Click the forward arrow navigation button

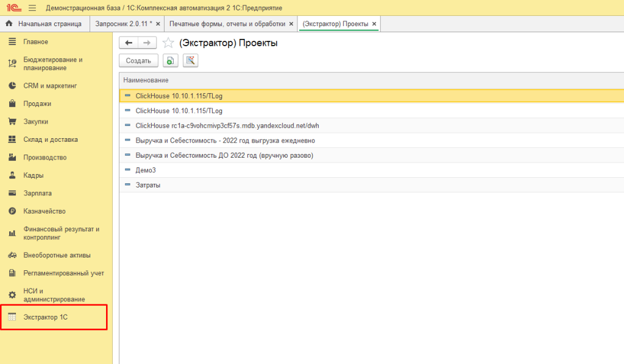pyautogui.click(x=147, y=43)
